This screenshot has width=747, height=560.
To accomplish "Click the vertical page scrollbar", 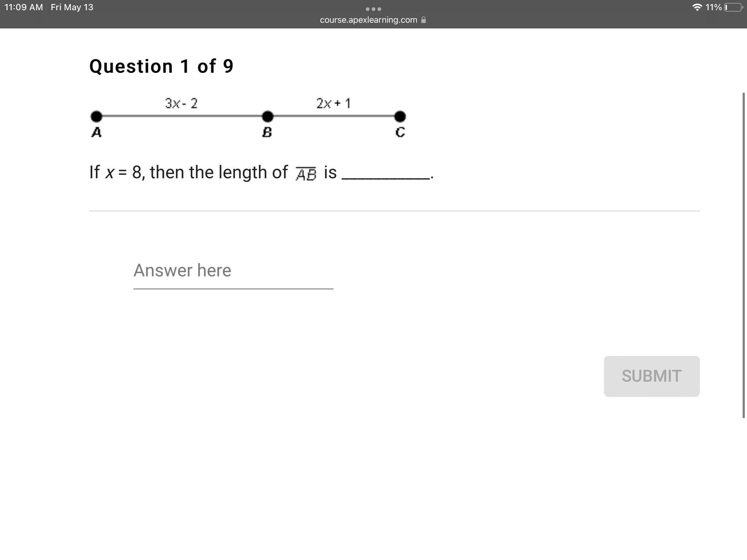I will [x=744, y=255].
